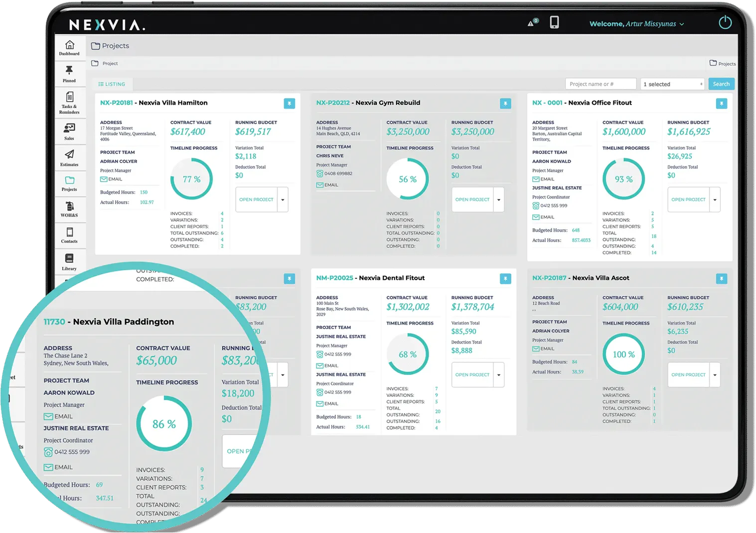Click the NX-P20181 project number link
The image size is (756, 533).
tap(117, 103)
